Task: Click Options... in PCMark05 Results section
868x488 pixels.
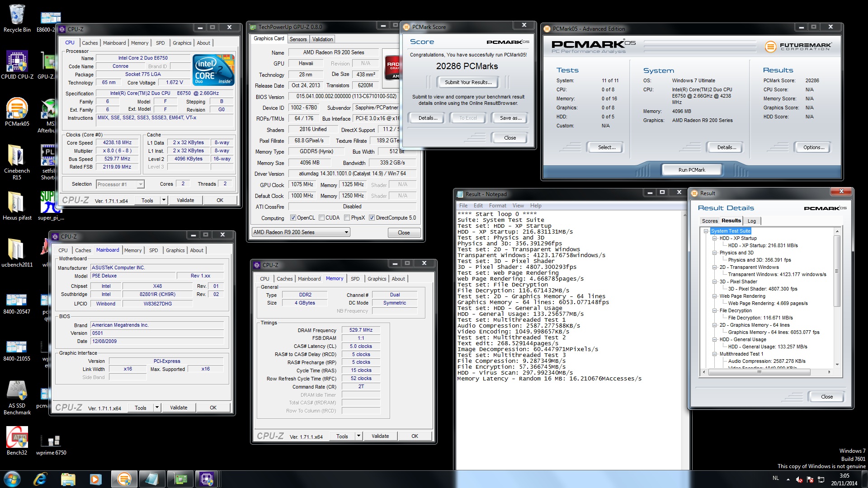Action: tap(814, 147)
